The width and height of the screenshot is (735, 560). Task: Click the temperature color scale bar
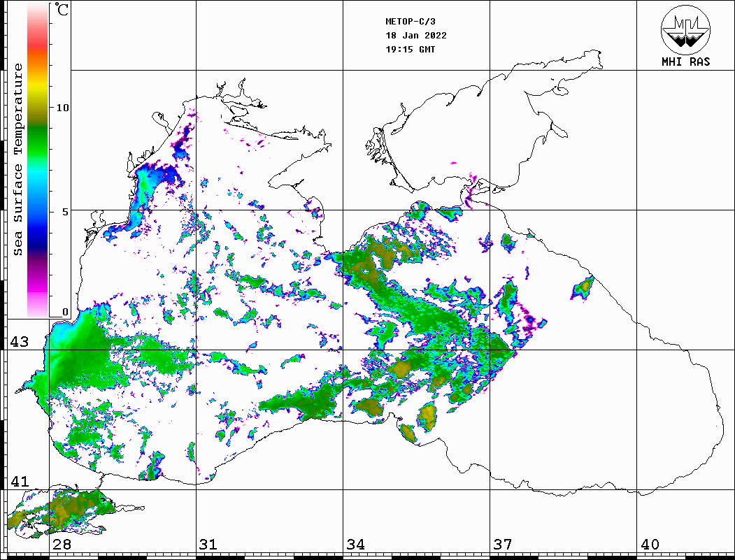pos(38,160)
